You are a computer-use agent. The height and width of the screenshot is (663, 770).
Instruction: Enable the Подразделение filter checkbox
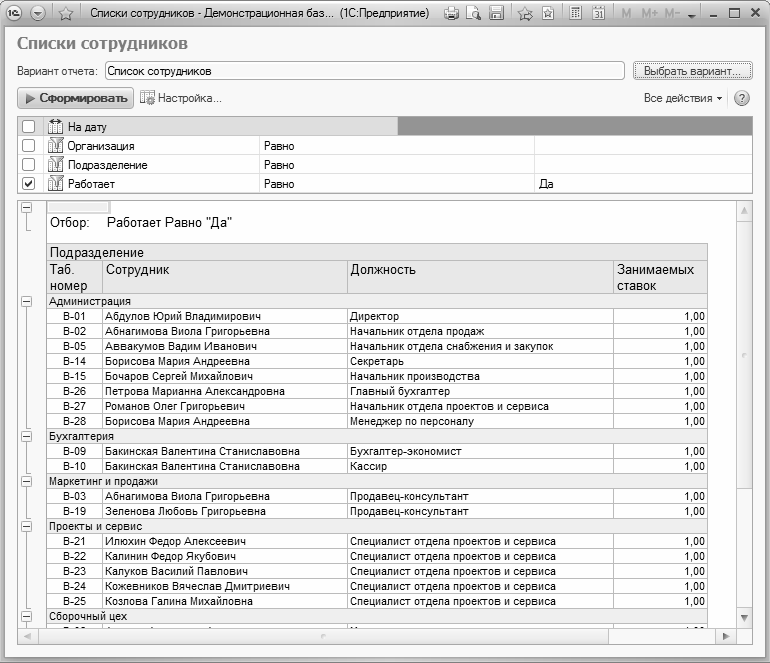tap(28, 165)
